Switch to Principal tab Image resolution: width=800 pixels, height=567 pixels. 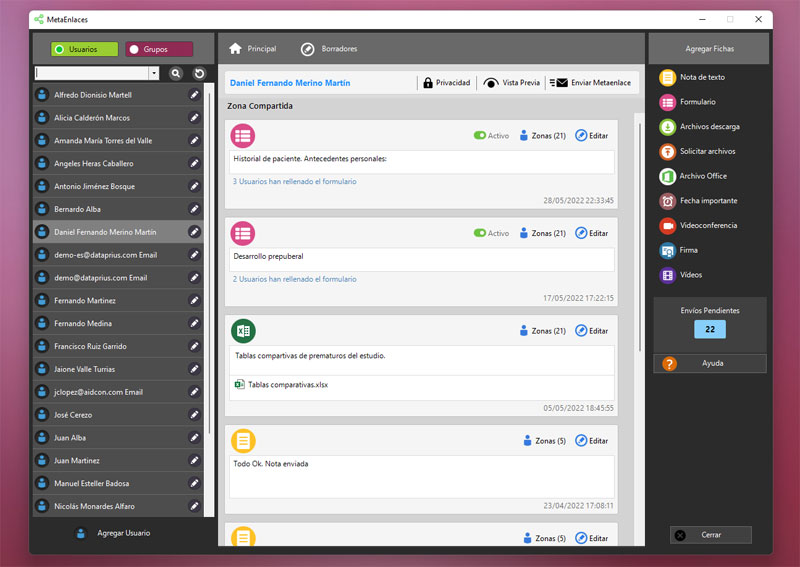[x=253, y=49]
